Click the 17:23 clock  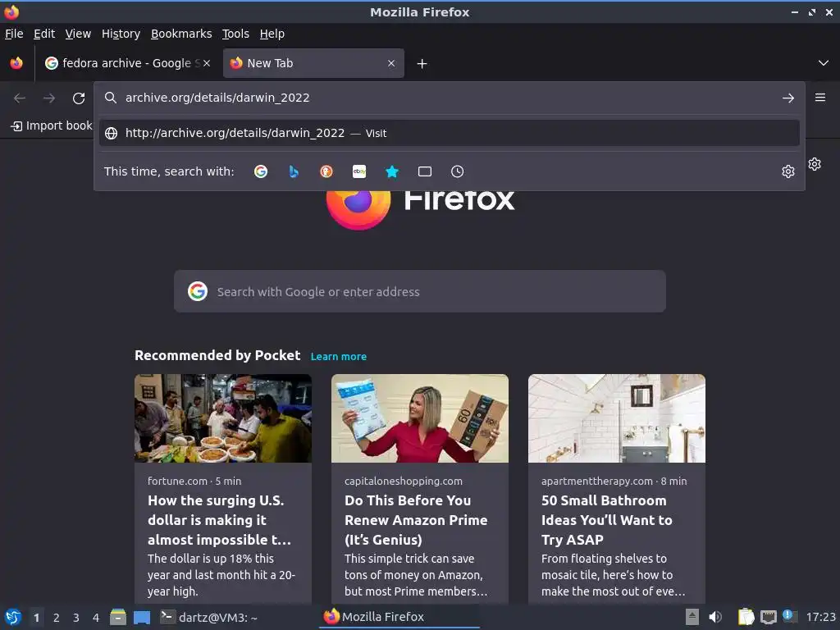pos(820,618)
